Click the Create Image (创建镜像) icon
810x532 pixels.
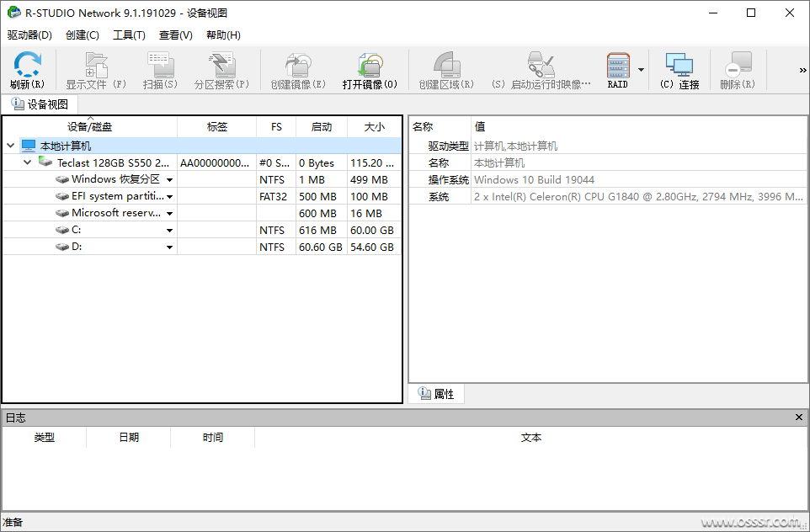click(299, 65)
